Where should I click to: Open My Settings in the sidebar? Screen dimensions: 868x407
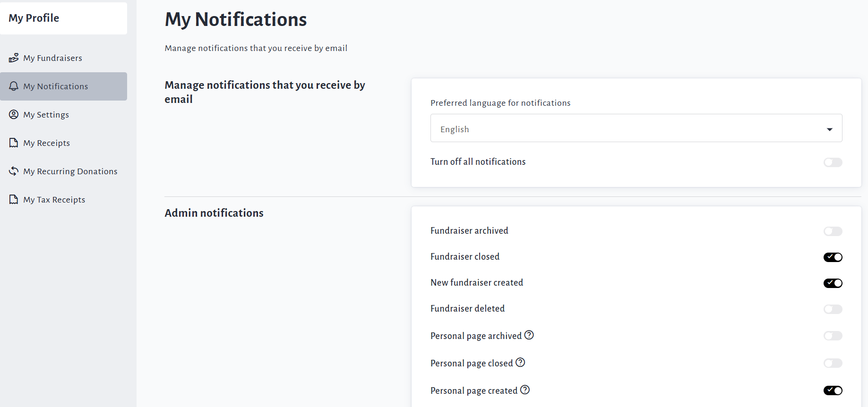(x=46, y=115)
